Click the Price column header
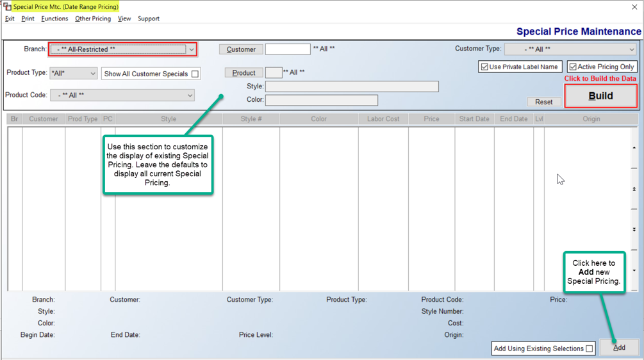Screen dimensions: 644x360 pyautogui.click(x=432, y=119)
